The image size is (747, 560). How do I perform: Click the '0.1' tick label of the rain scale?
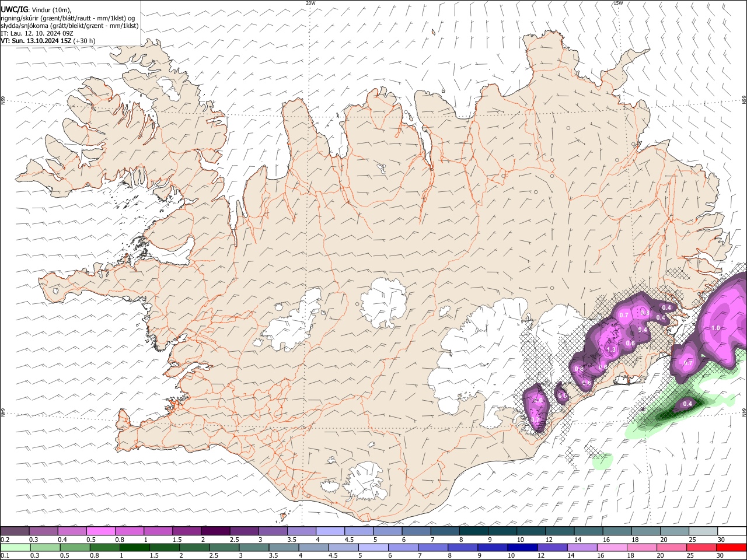coord(5,555)
